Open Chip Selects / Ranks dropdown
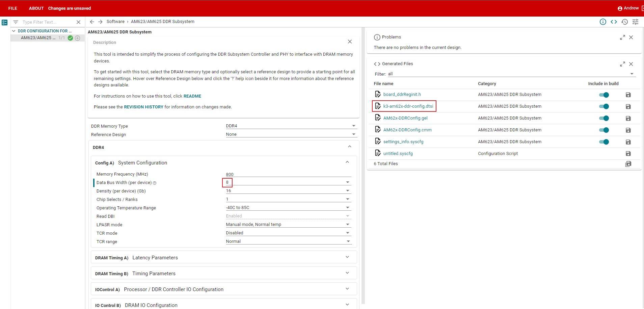Image resolution: width=644 pixels, height=309 pixels. pyautogui.click(x=289, y=199)
